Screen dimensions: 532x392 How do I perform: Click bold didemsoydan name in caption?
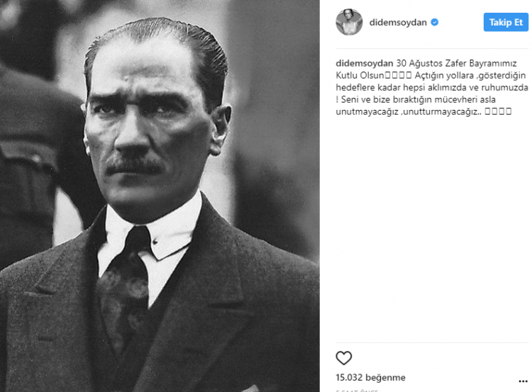[365, 63]
